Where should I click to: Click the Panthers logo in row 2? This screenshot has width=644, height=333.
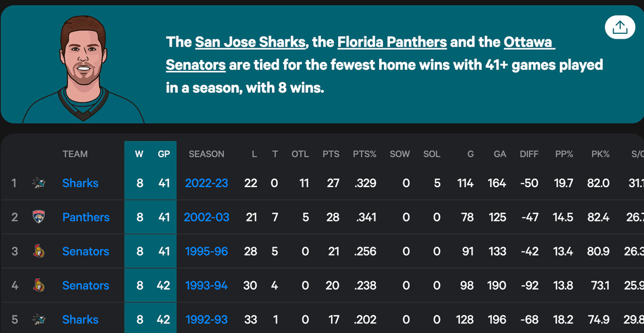tap(39, 217)
